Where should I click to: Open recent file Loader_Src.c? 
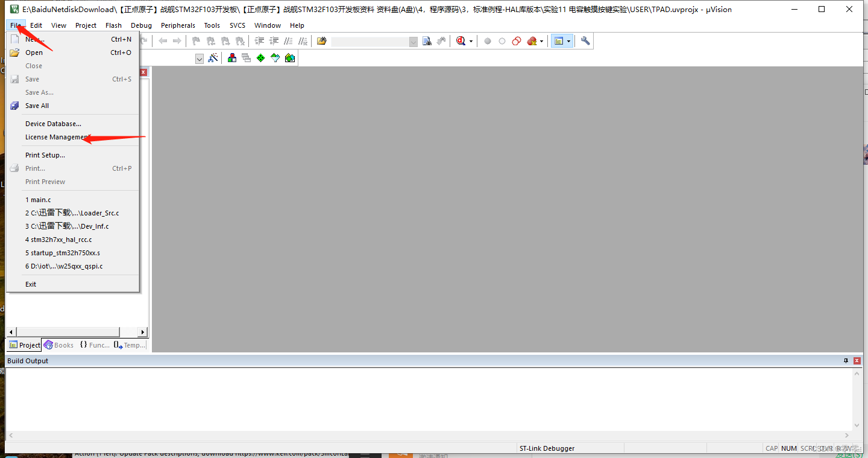click(x=73, y=213)
